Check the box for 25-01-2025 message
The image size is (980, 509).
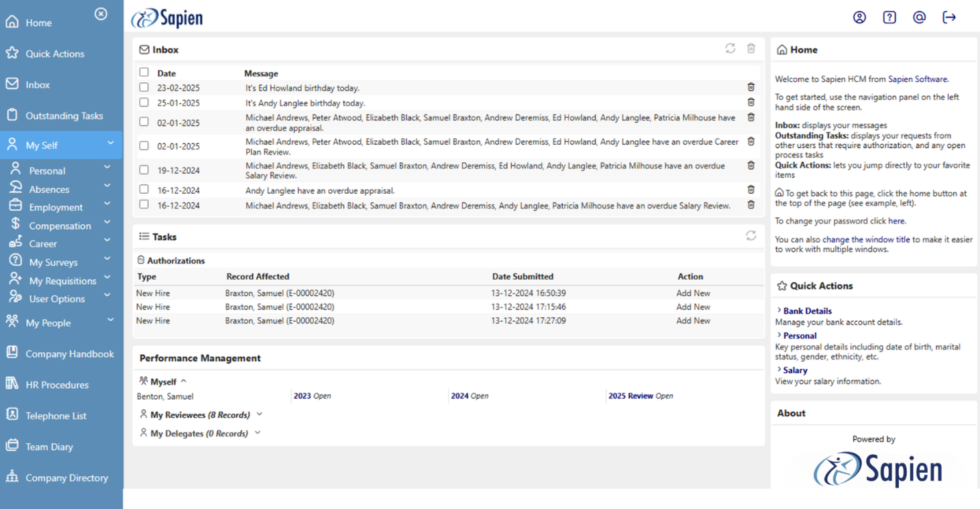(x=144, y=103)
